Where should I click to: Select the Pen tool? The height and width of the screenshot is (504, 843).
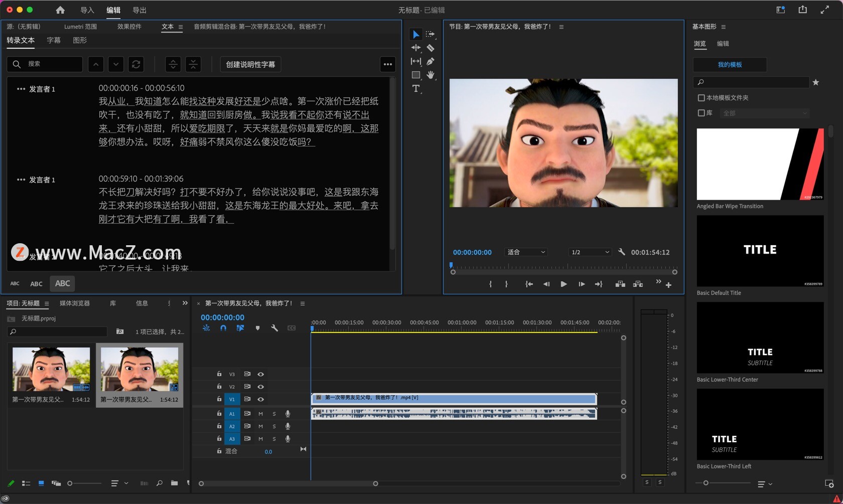point(430,61)
